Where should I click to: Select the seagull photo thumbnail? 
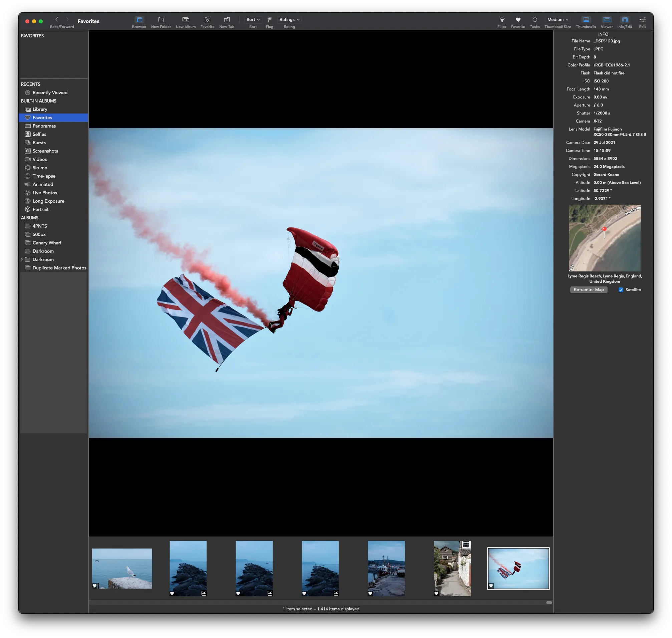[122, 568]
